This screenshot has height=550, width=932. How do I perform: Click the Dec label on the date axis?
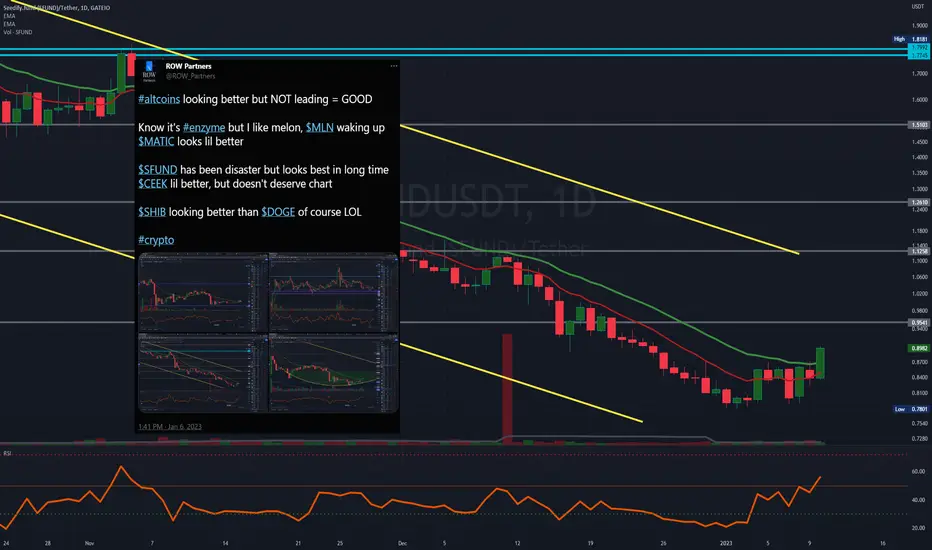pos(402,543)
